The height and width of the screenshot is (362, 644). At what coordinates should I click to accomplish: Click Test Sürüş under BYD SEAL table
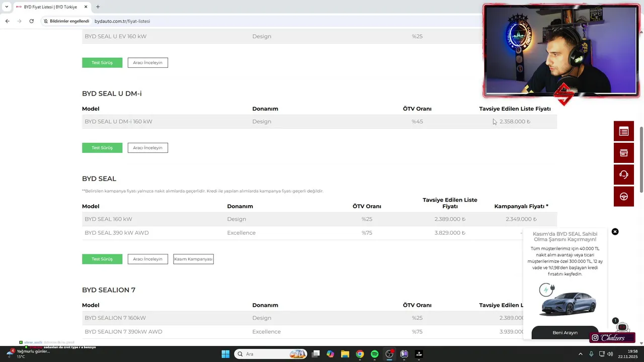point(102,259)
